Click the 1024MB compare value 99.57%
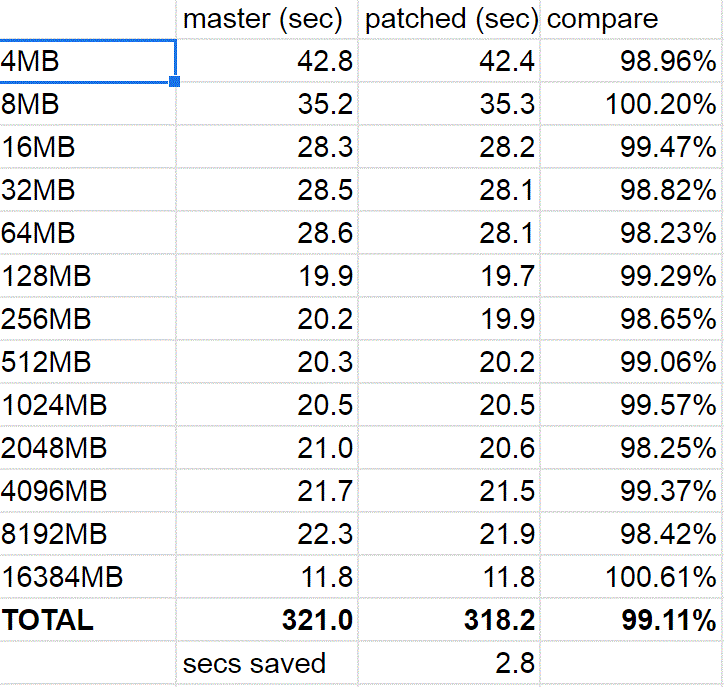This screenshot has width=724, height=687. pyautogui.click(x=630, y=405)
